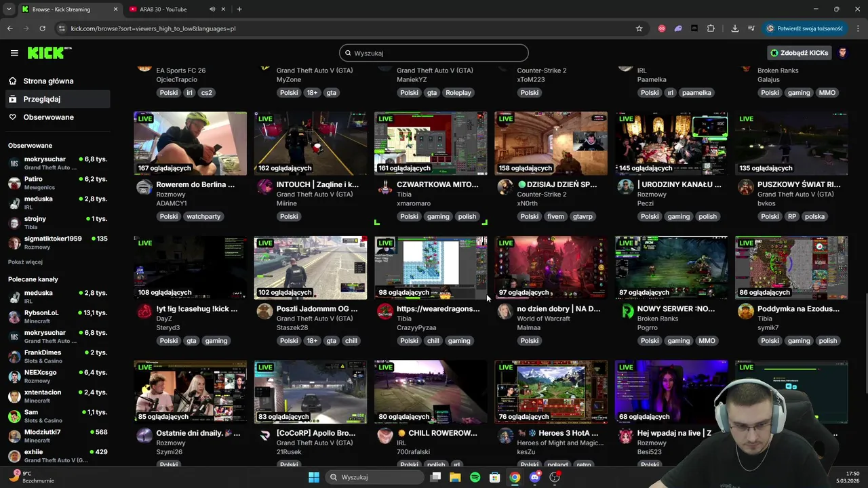Open symik7 channel avatar

point(746,312)
